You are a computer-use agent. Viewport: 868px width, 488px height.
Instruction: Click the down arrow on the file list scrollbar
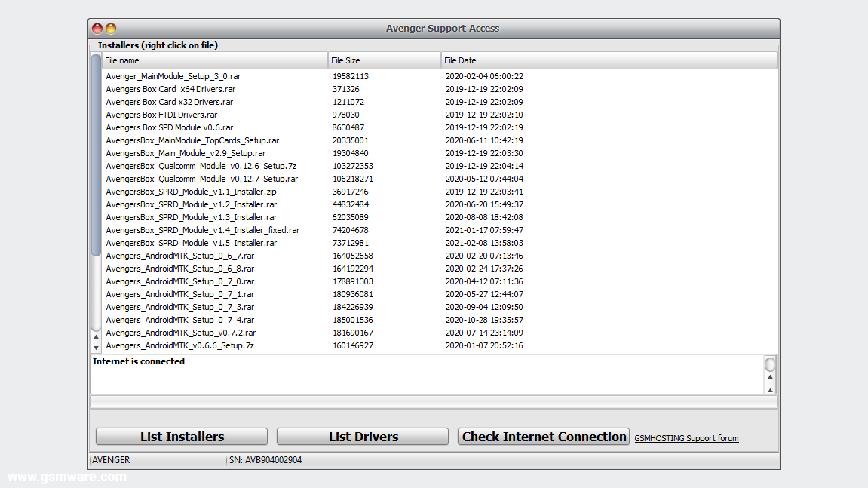(x=96, y=348)
